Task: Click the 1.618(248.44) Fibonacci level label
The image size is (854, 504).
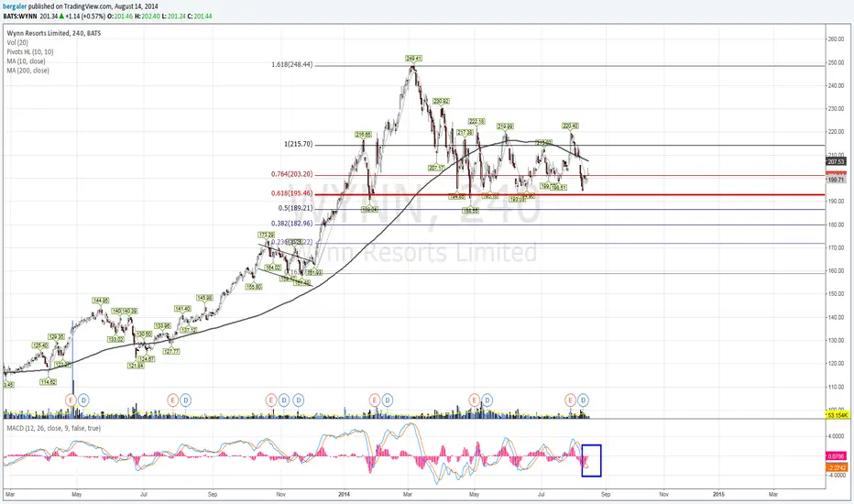Action: click(x=292, y=64)
